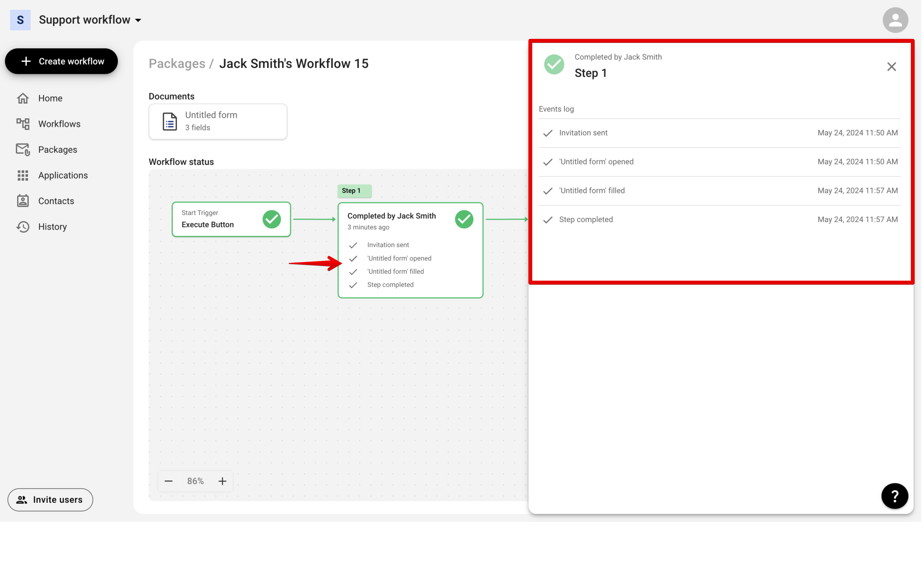Click the '3 minutes ago' text in node
924x578 pixels.
click(368, 227)
